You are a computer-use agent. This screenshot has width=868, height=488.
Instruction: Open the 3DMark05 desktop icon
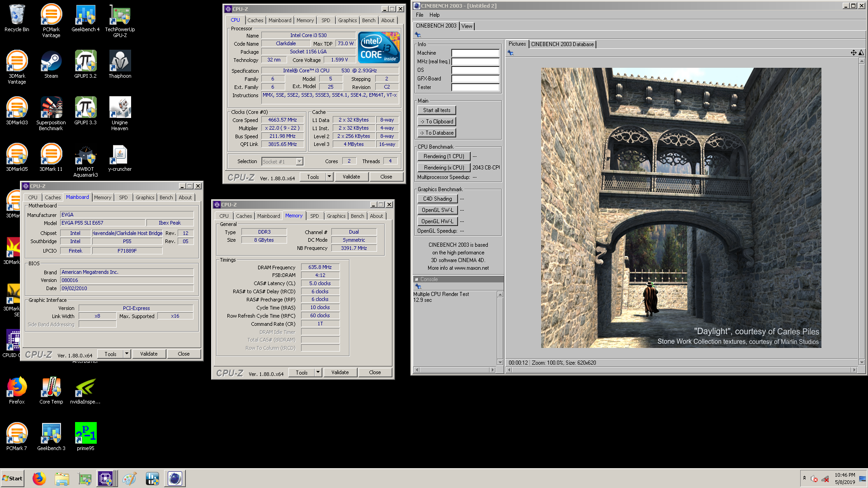click(17, 157)
